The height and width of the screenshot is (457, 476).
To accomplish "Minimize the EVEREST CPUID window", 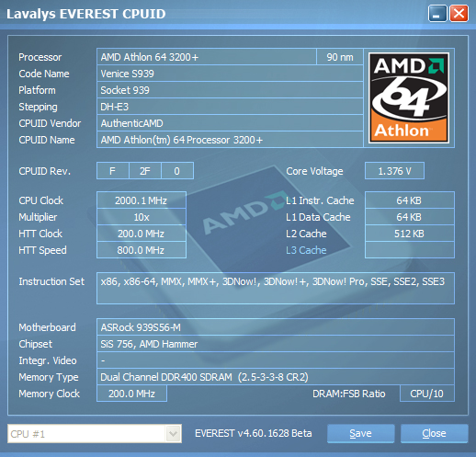I will pos(437,14).
